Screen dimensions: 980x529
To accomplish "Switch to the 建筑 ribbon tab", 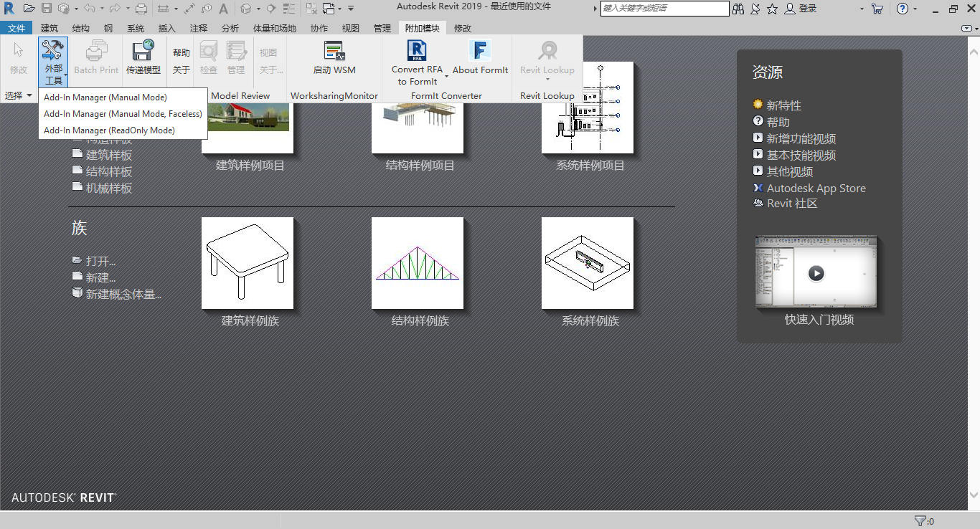I will pos(50,28).
